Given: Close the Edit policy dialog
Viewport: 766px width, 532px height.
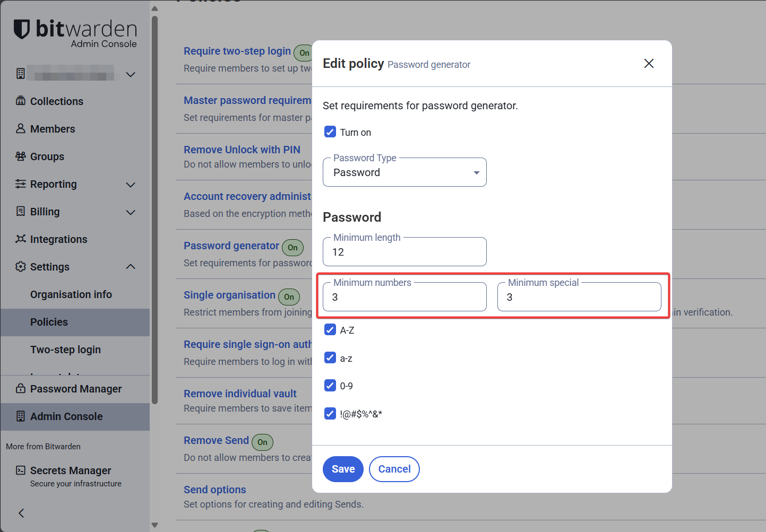Looking at the screenshot, I should pyautogui.click(x=649, y=64).
